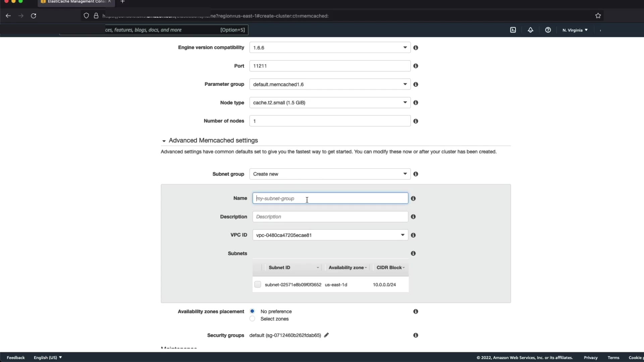Screen dimensions: 644x362
Task: Click the Feedback link in the footer
Action: coord(16,358)
